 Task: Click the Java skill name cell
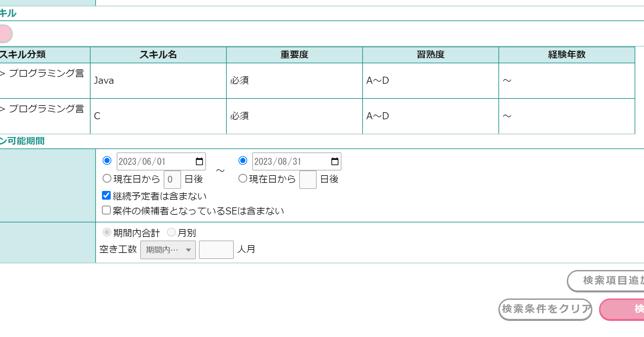(x=158, y=81)
